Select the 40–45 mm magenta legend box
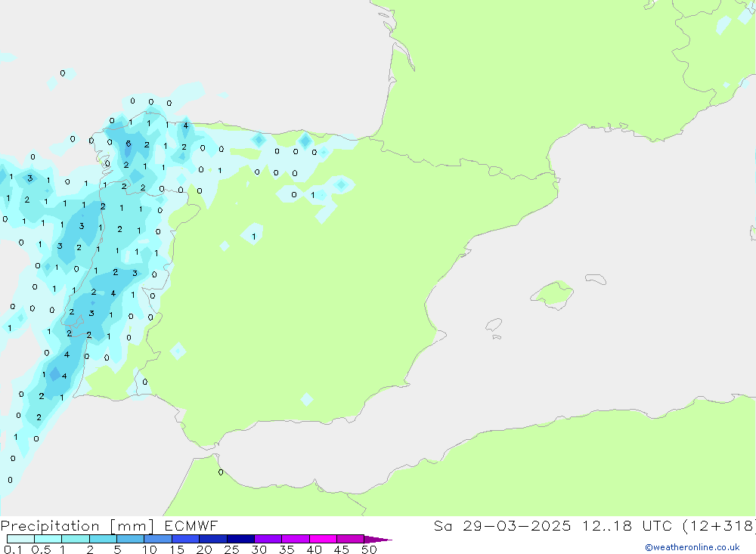Image resolution: width=756 pixels, height=554 pixels. point(323,539)
